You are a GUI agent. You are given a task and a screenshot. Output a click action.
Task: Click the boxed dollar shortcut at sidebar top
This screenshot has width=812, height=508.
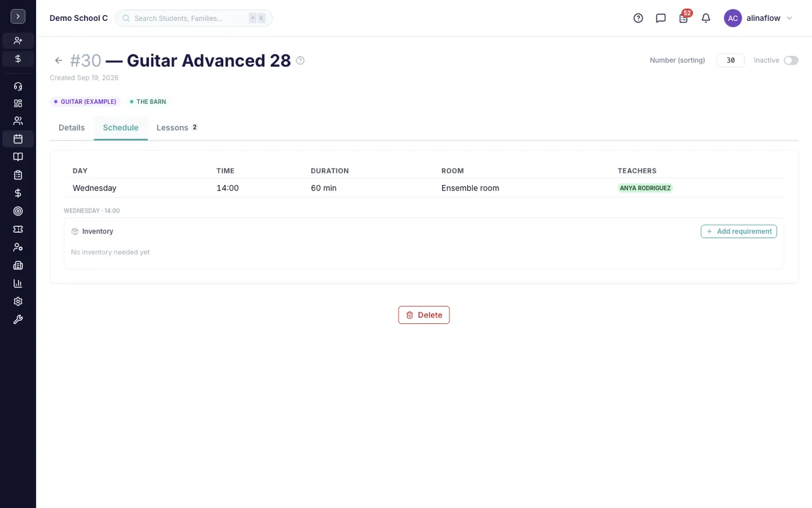[18, 59]
